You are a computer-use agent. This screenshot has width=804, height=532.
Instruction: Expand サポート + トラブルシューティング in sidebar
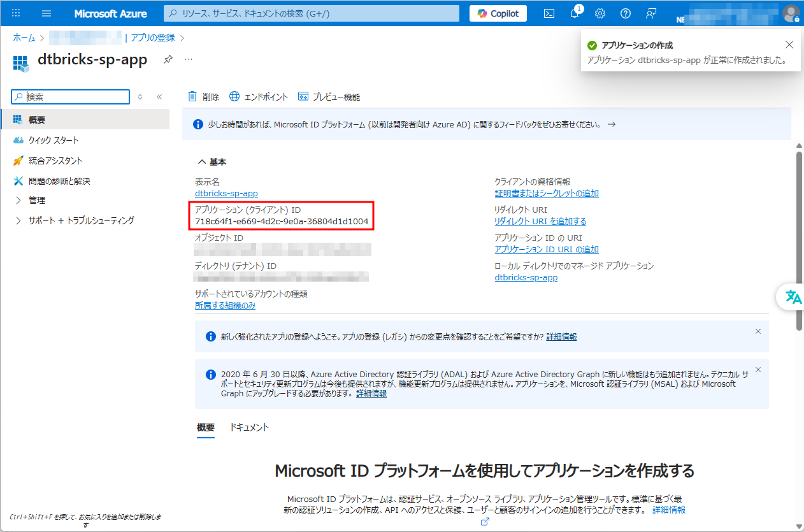[x=81, y=220]
